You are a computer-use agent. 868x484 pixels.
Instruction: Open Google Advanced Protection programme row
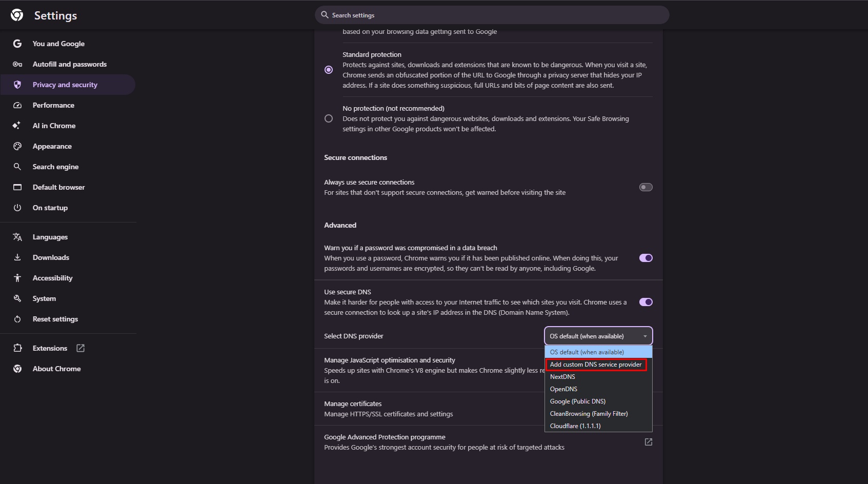point(488,442)
